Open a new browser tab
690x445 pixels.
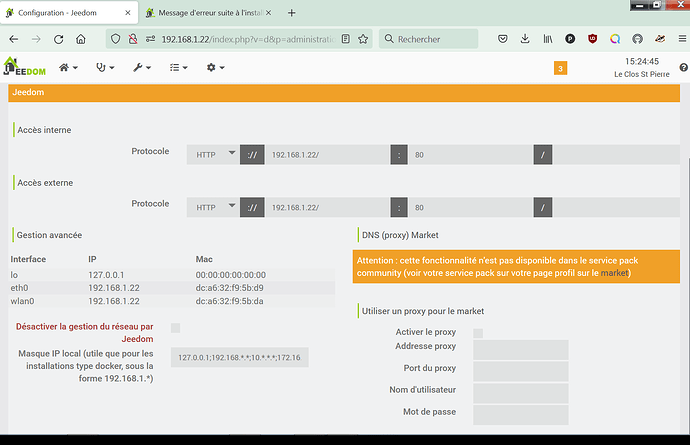[291, 13]
